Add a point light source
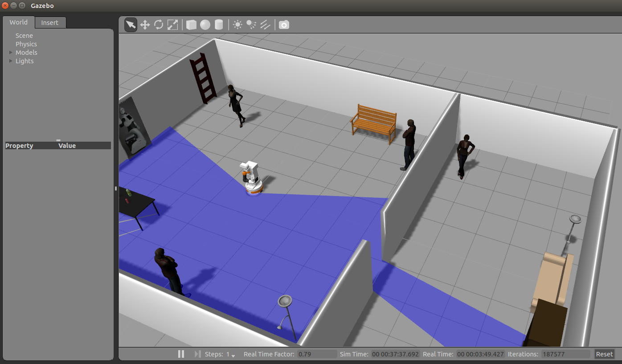 pyautogui.click(x=237, y=25)
